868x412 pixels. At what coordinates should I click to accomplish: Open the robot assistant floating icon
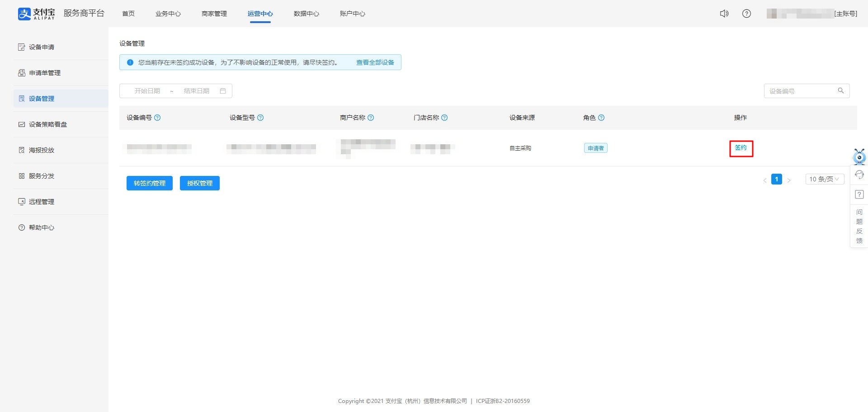859,156
